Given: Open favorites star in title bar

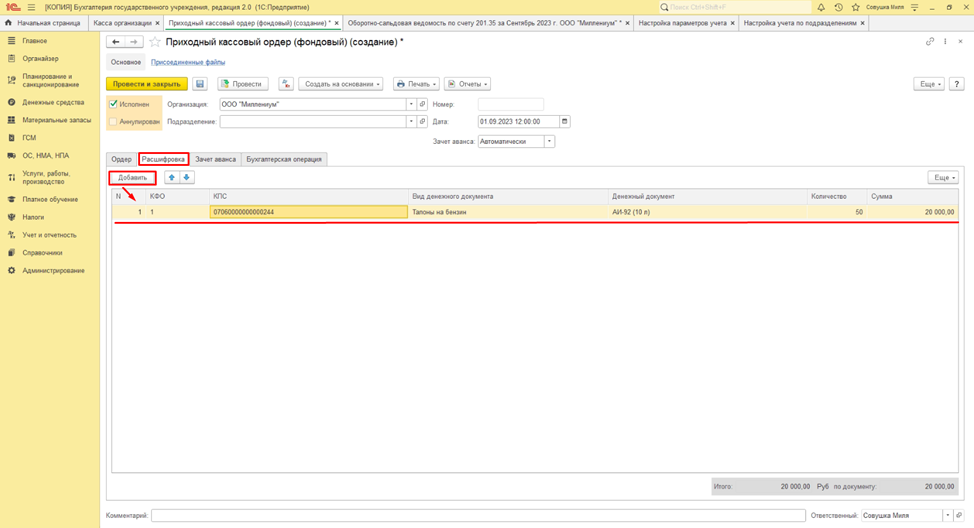Looking at the screenshot, I should [x=855, y=7].
